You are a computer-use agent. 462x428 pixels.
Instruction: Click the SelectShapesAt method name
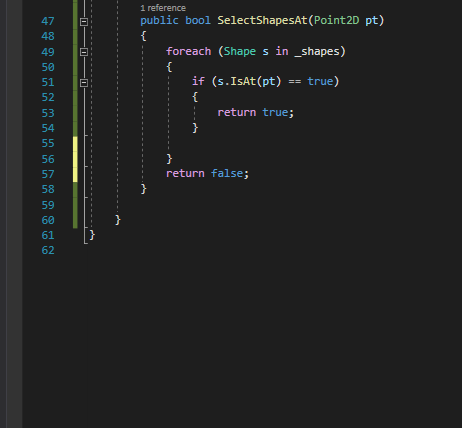coord(262,20)
